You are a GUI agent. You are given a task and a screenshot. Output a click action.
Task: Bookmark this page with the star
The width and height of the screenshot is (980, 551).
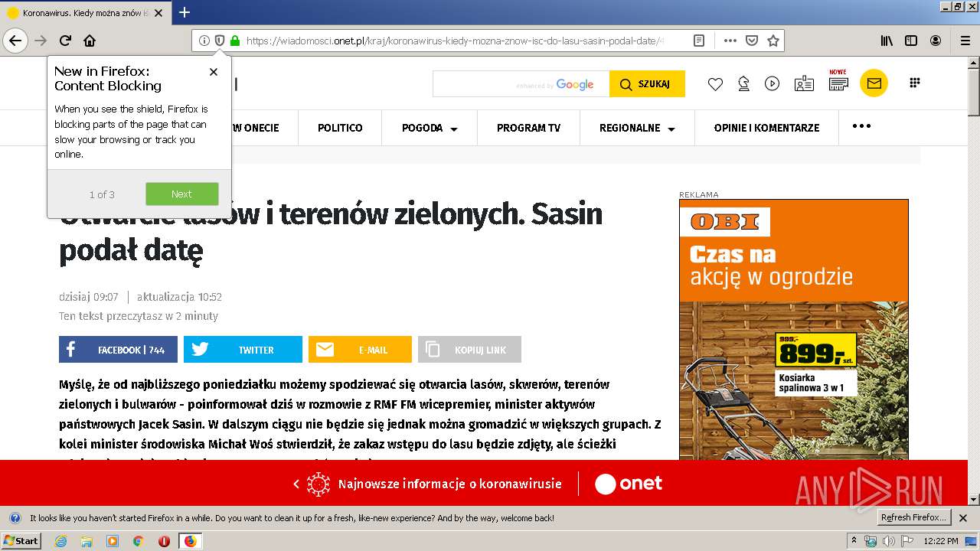click(x=773, y=41)
